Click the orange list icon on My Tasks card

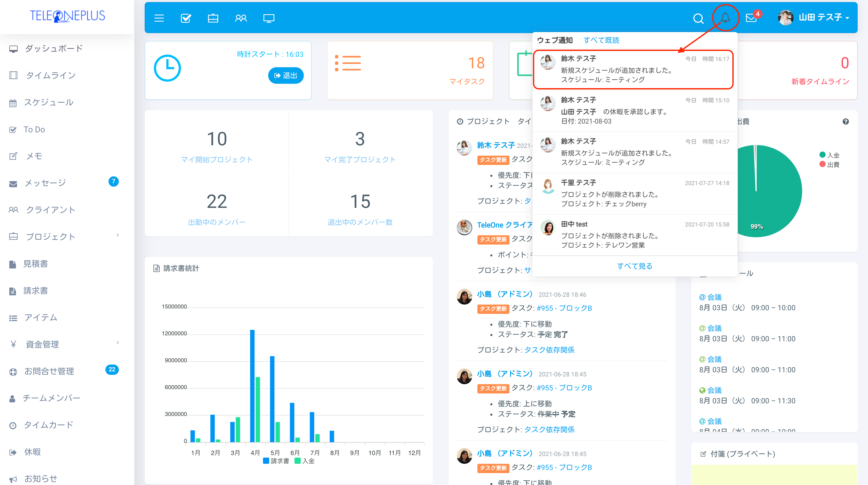(348, 63)
